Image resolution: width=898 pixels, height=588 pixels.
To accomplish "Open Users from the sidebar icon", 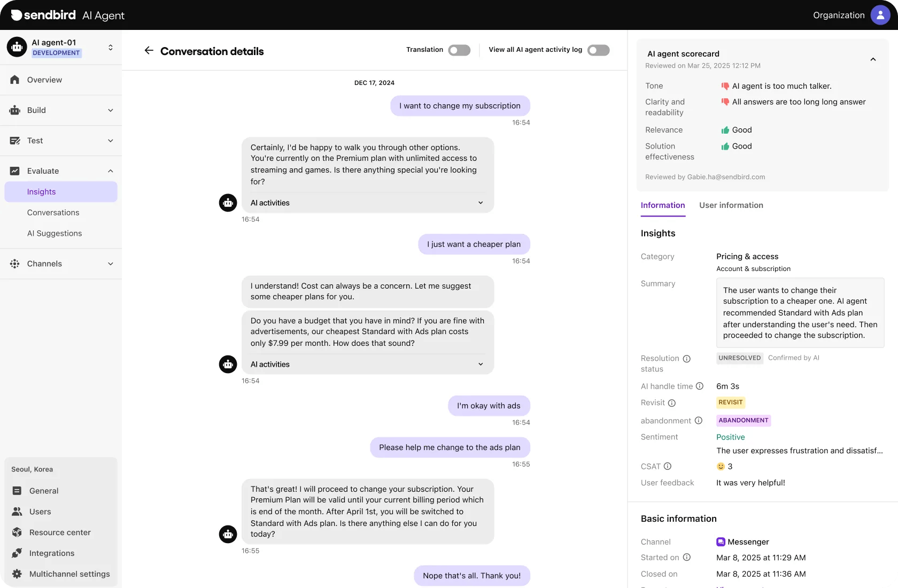I will pos(18,511).
